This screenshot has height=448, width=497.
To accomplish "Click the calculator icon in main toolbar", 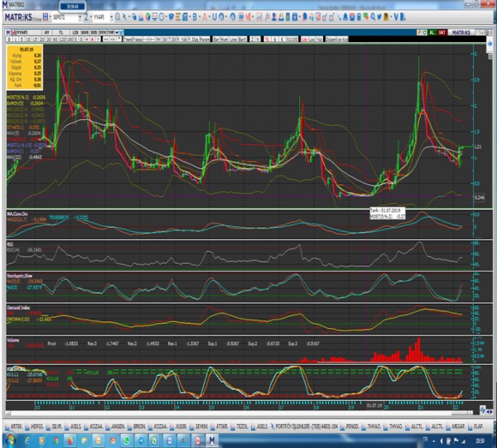I will click(x=359, y=17).
